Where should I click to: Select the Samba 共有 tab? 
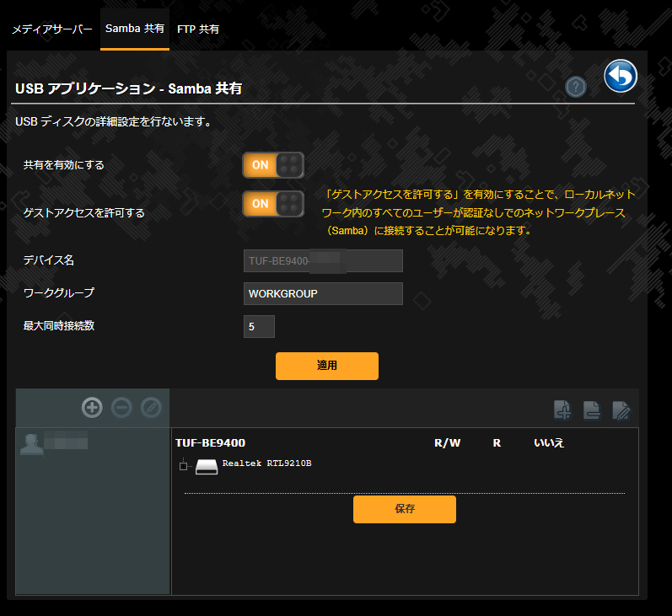coord(135,29)
